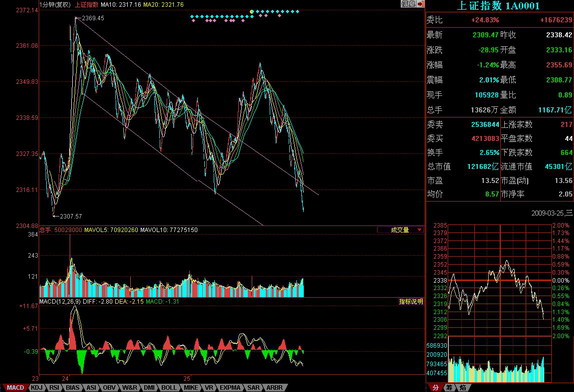Click the dropdown arrow beside 成交量
574x392 pixels.
[419, 230]
